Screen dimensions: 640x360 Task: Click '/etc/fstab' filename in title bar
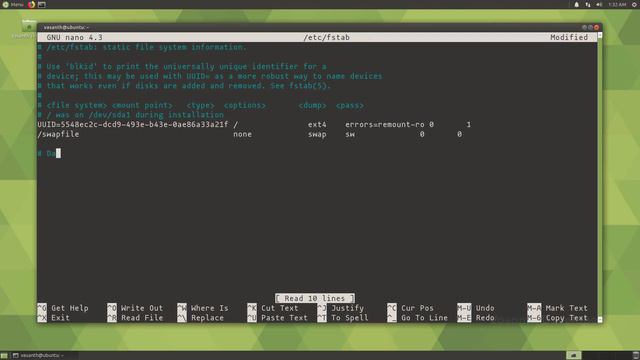[x=327, y=37]
